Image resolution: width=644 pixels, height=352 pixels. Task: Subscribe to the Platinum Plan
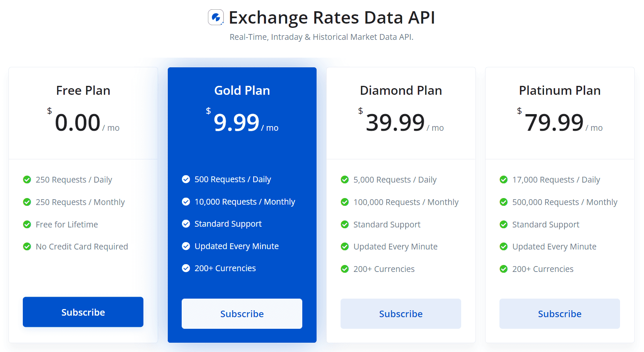(560, 314)
